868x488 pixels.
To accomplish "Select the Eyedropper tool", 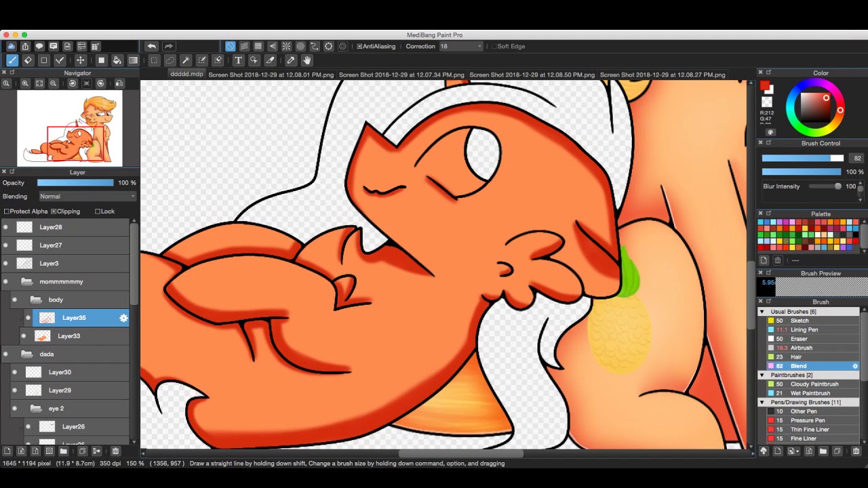I will (x=290, y=60).
